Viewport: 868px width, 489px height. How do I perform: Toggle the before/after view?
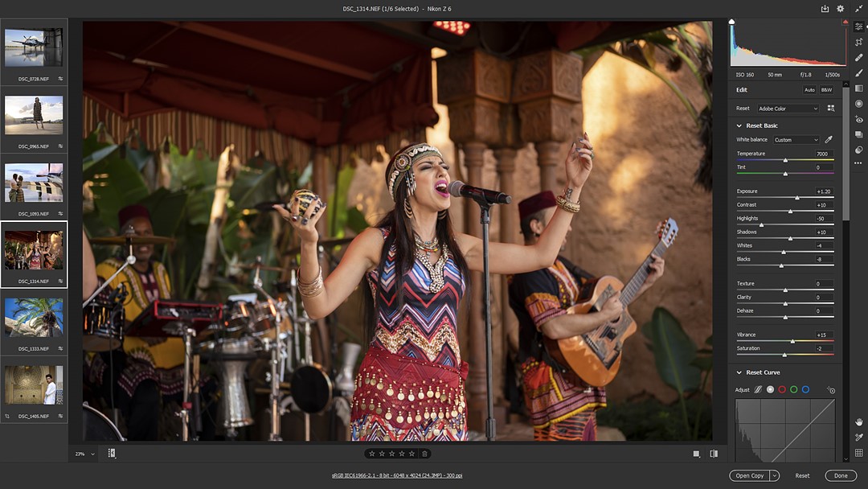(714, 454)
